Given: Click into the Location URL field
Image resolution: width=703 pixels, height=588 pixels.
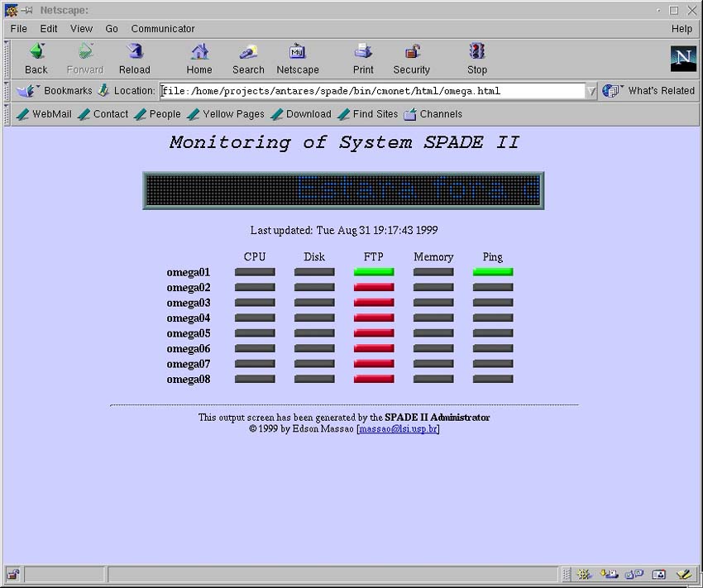Looking at the screenshot, I should pyautogui.click(x=373, y=91).
